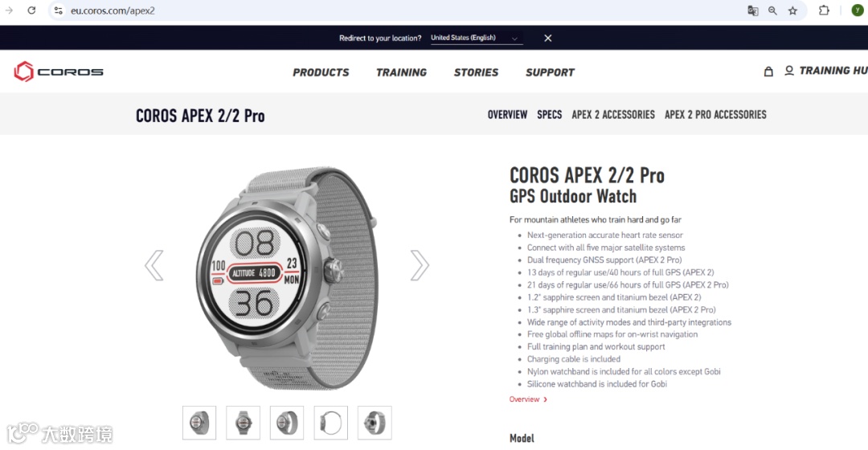Expand the United States (English) location dropdown
868x450 pixels.
pyautogui.click(x=476, y=38)
